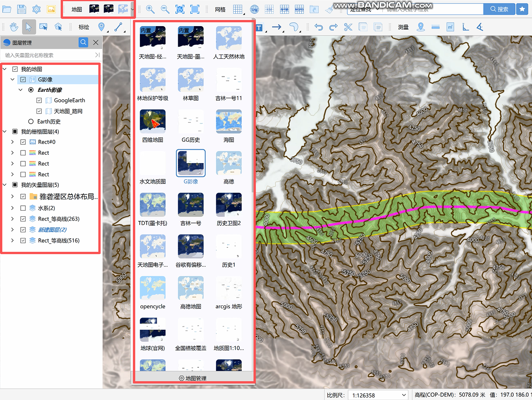The height and width of the screenshot is (400, 532).
Task: Expand the Rect_等高线(516) layer node
Action: [13, 240]
